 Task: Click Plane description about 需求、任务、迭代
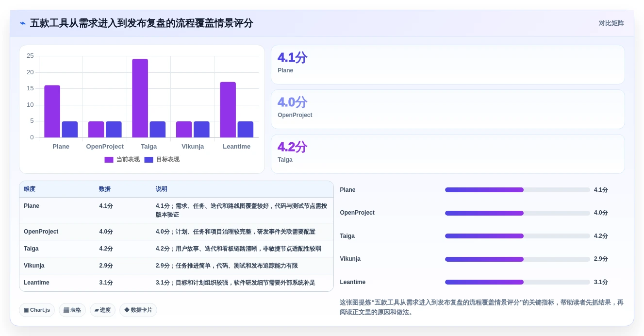tap(242, 210)
